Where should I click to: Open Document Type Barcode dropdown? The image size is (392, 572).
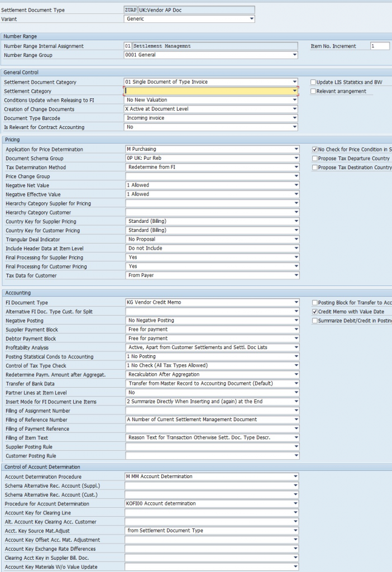coord(211,118)
